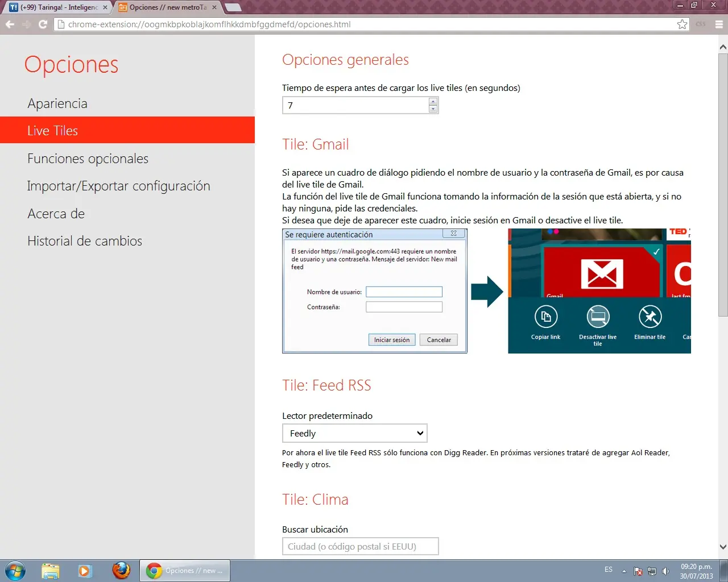Bookmark this page using the star icon
This screenshot has height=582, width=728.
682,24
